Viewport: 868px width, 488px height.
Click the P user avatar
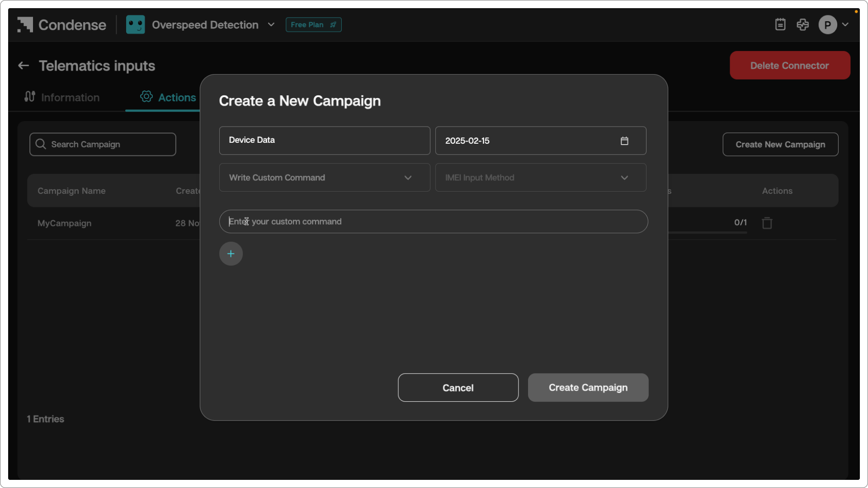click(x=827, y=25)
